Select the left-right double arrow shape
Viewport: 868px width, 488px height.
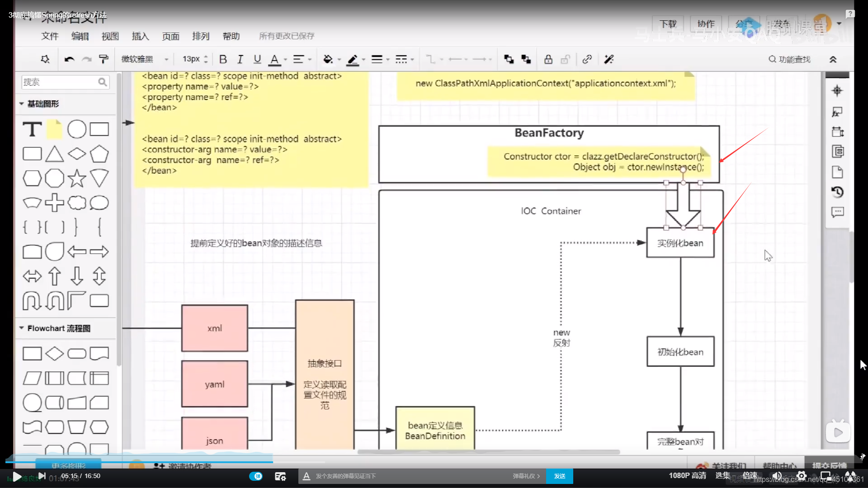(32, 276)
